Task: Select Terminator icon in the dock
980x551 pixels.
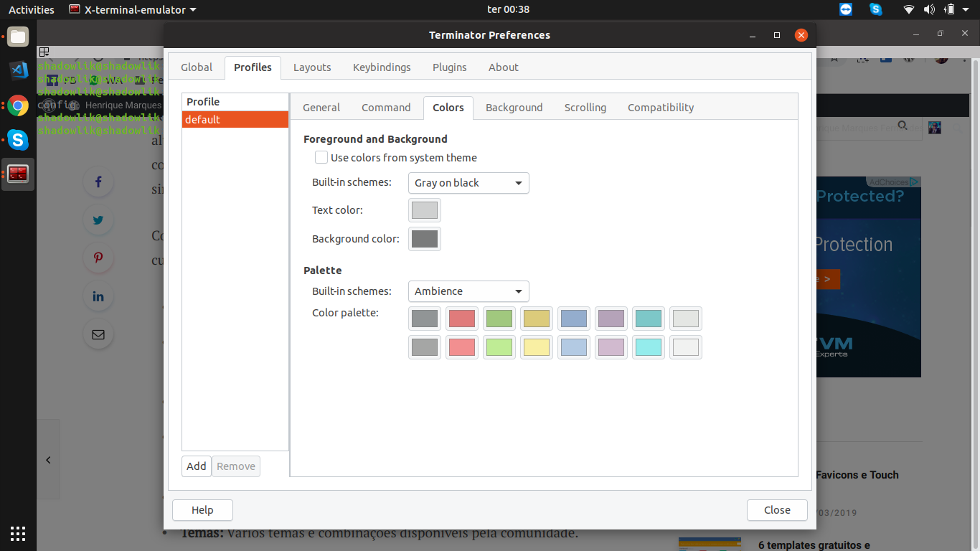Action: point(18,174)
